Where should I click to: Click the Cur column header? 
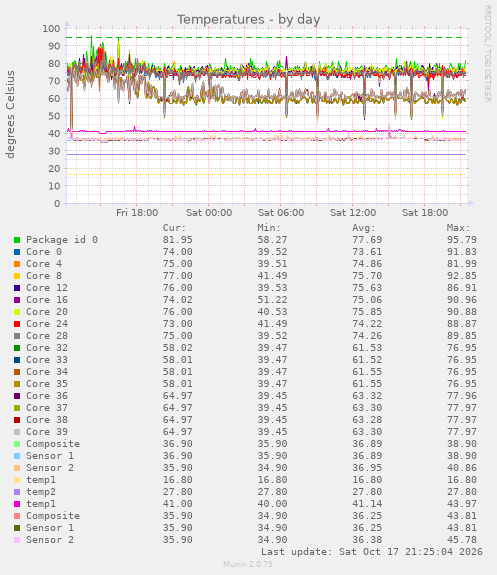pyautogui.click(x=174, y=228)
